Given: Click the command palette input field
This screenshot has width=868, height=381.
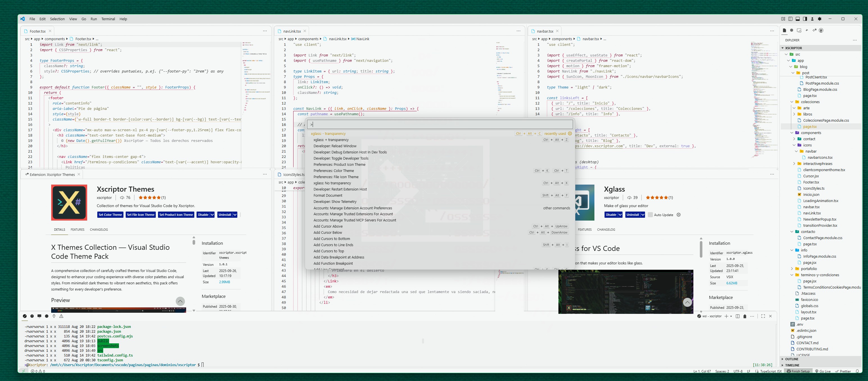Looking at the screenshot, I should pyautogui.click(x=438, y=124).
